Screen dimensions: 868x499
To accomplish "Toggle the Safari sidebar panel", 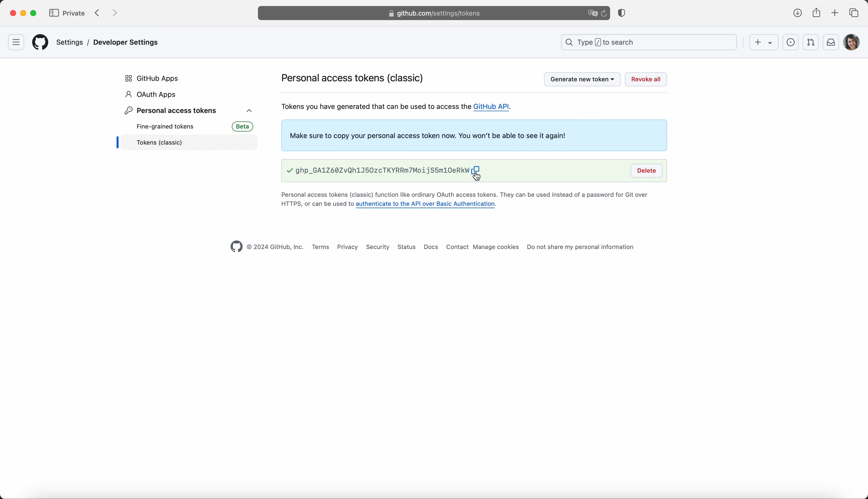I will click(x=54, y=13).
